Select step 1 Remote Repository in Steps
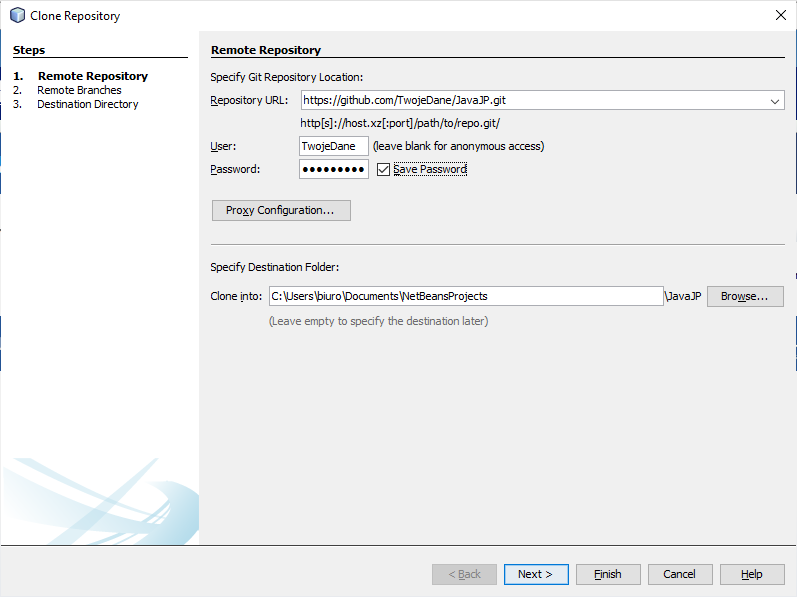Screen dimensions: 797x597 92,76
